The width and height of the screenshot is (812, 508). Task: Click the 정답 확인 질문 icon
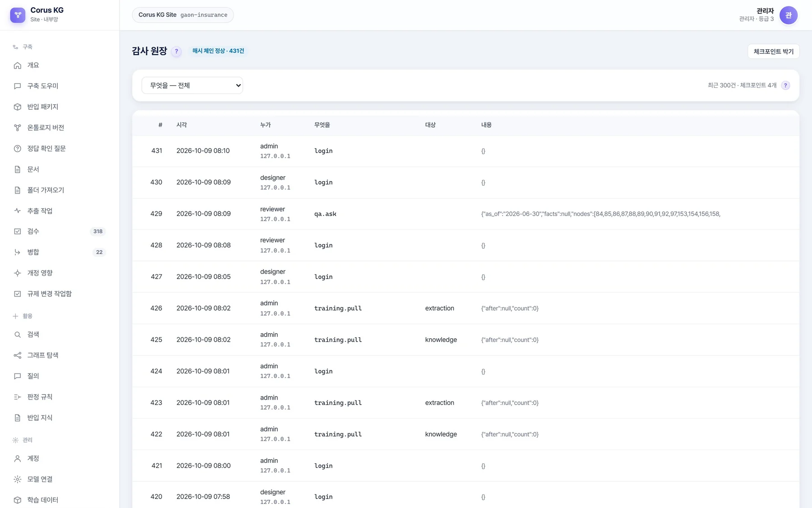click(x=18, y=149)
